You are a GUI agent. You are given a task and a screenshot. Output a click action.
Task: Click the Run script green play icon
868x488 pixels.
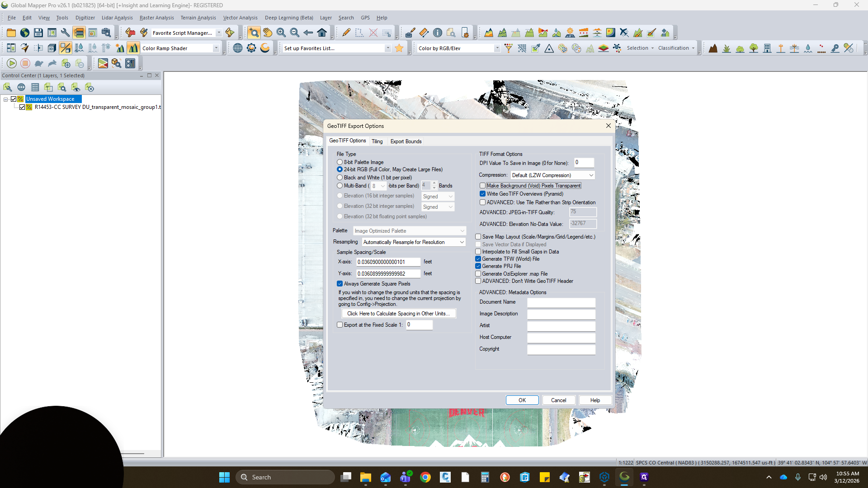point(12,63)
